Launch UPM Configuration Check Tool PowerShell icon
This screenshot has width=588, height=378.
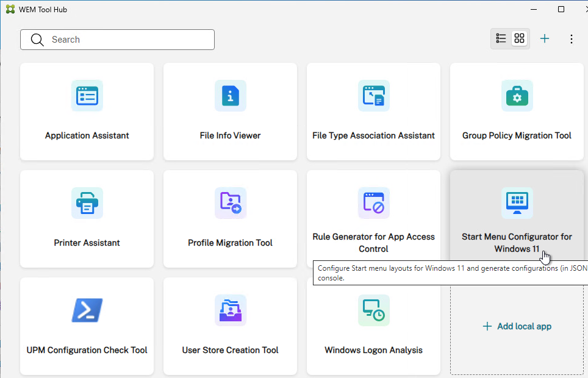(87, 310)
